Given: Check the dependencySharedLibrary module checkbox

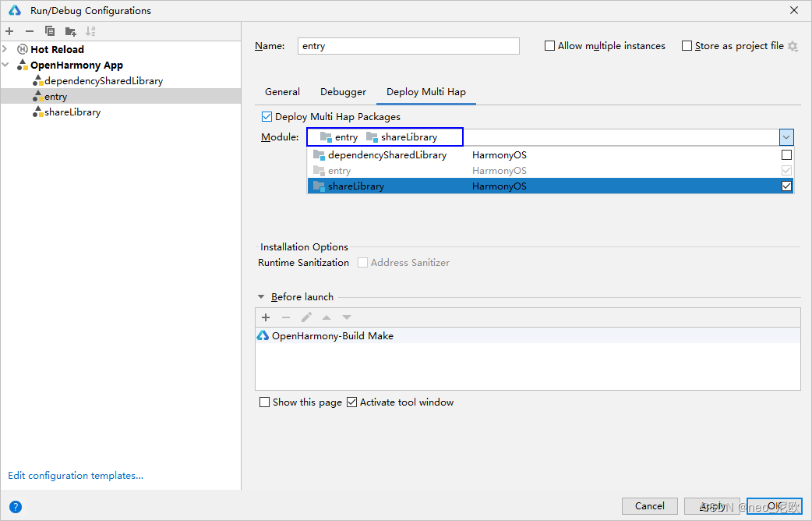Looking at the screenshot, I should [x=786, y=154].
